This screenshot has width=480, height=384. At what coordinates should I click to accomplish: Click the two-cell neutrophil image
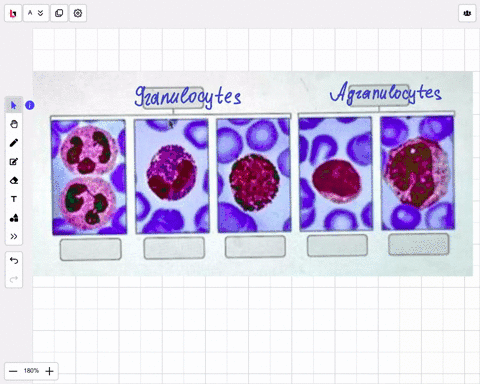coord(89,177)
